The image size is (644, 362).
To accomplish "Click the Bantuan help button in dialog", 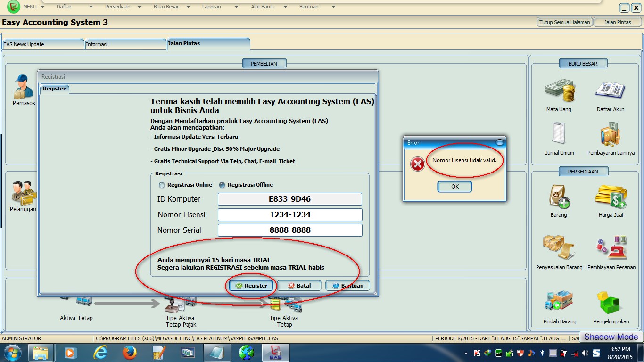I will click(x=347, y=286).
